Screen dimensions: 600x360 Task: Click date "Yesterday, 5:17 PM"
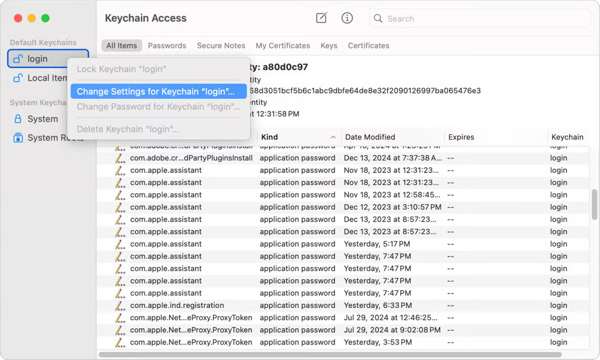(x=377, y=244)
